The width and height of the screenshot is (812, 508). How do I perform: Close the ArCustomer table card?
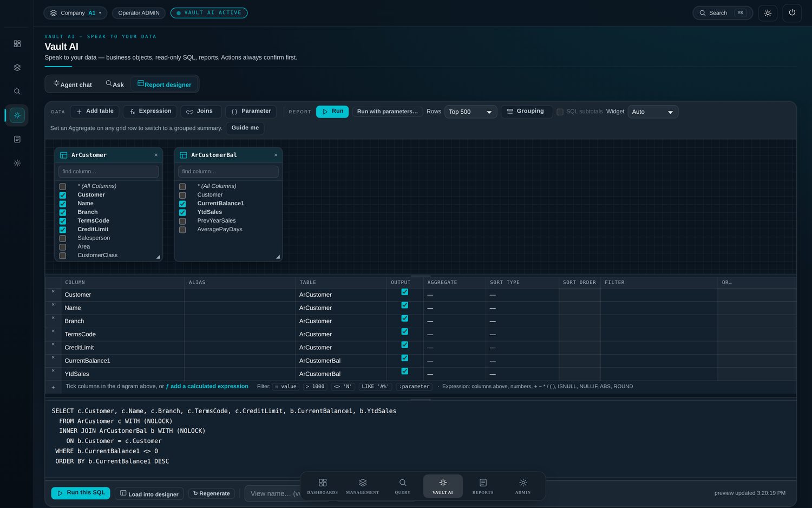click(x=156, y=155)
